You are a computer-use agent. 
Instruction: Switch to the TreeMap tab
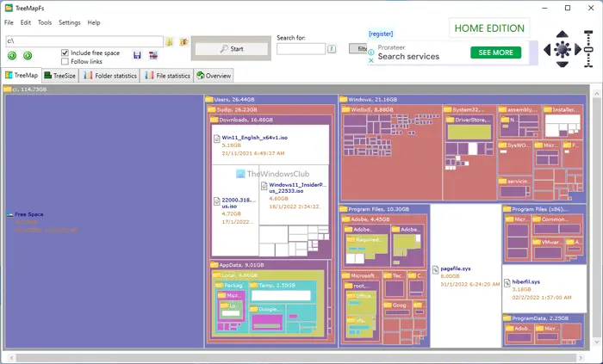[22, 75]
